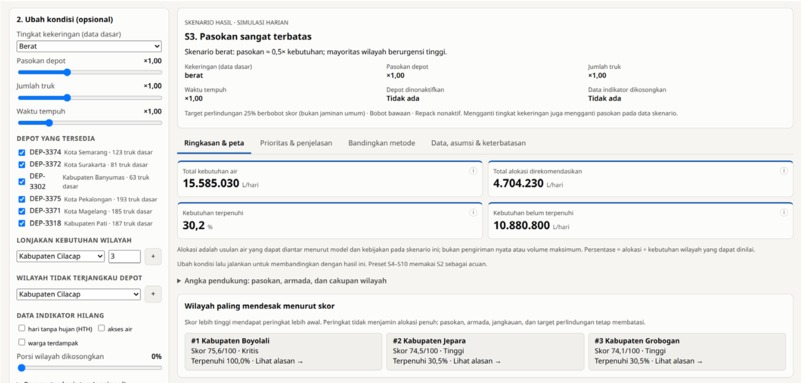The height and width of the screenshot is (383, 806).
Task: Add unreachable region with the plus button
Action: click(x=153, y=295)
